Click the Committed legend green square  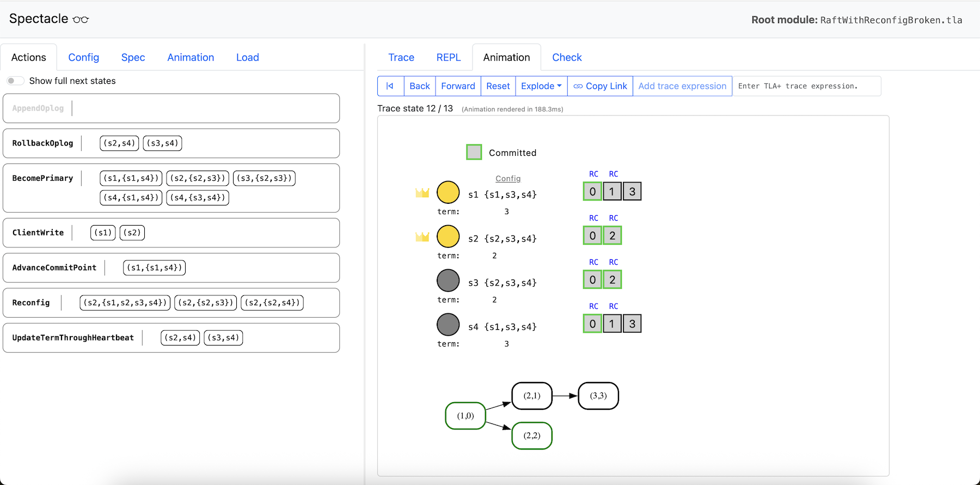coord(474,152)
